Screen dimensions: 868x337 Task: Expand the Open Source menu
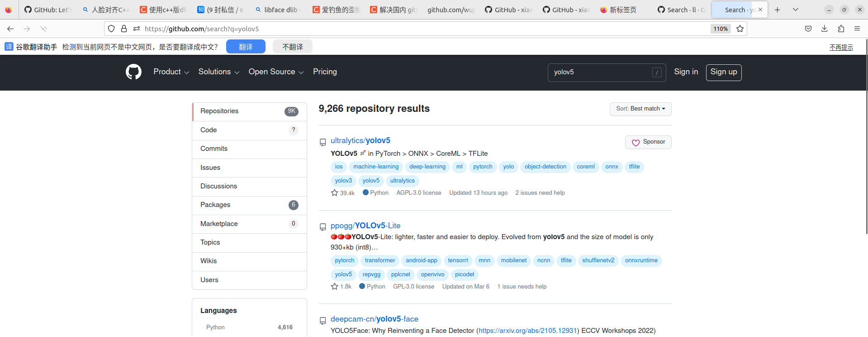[x=276, y=72]
